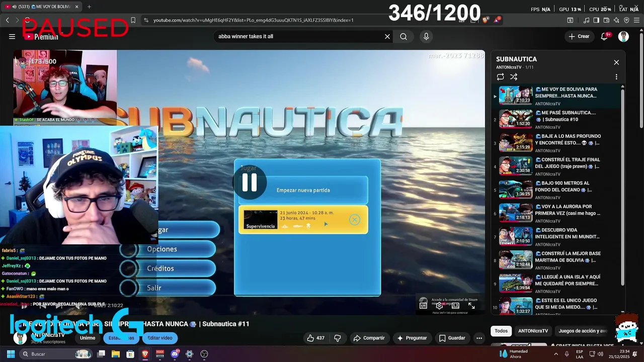Start voice search with the microphone icon
Viewport: 644px width, 362px height.
(426, 36)
